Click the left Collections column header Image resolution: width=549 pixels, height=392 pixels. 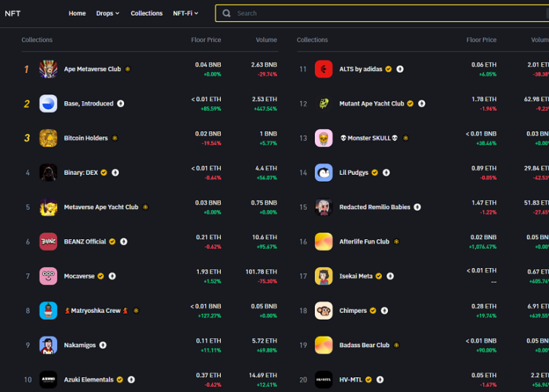click(x=37, y=40)
